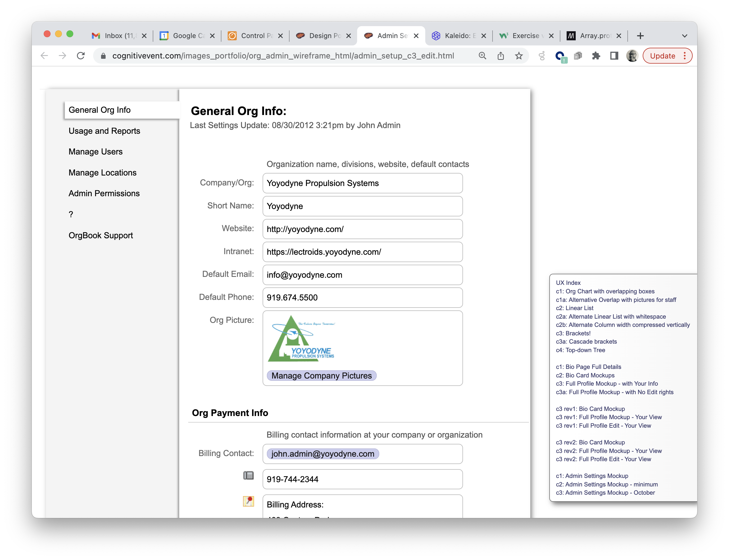
Task: Open c4: Top-down Tree link
Action: click(x=581, y=350)
